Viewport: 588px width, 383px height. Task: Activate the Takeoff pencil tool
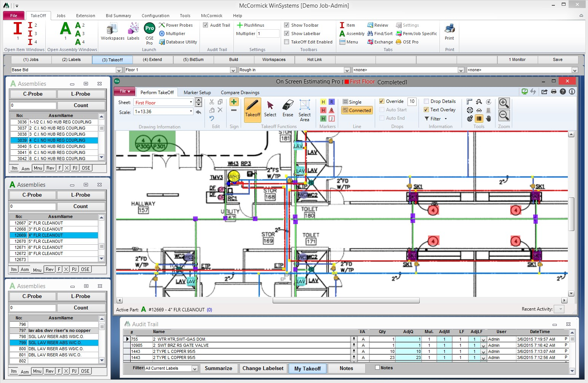tap(252, 110)
